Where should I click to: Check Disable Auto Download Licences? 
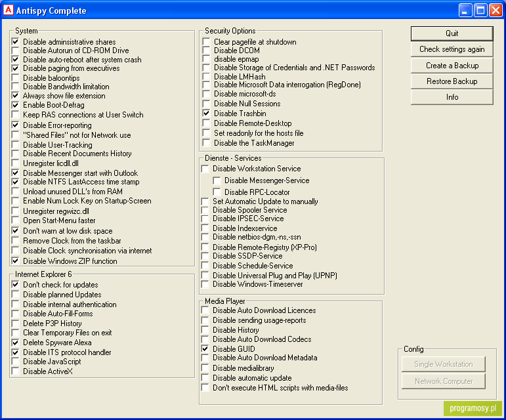[x=205, y=310]
